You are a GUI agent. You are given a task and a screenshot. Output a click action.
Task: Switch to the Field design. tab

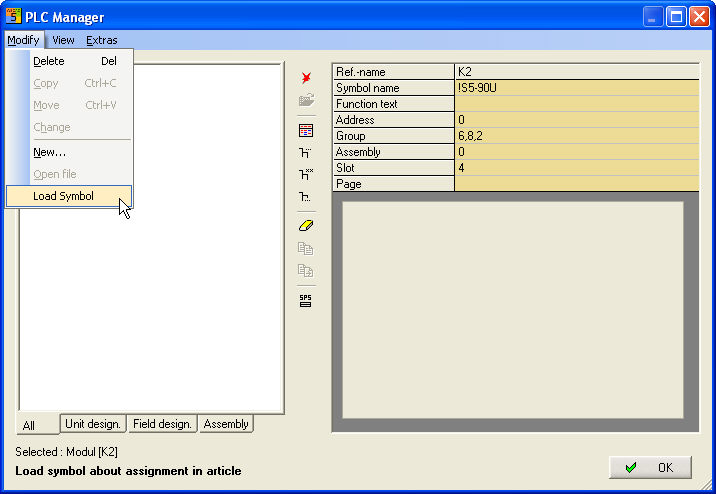pos(162,424)
